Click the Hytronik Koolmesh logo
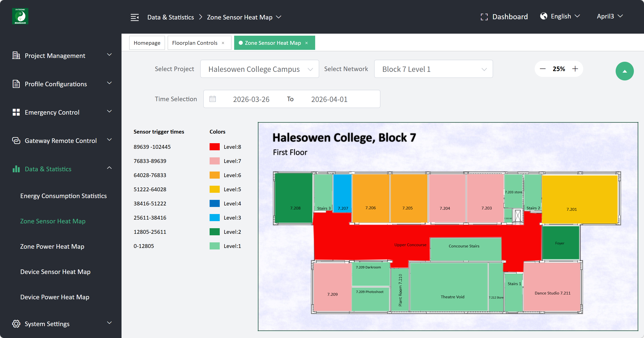 20,16
